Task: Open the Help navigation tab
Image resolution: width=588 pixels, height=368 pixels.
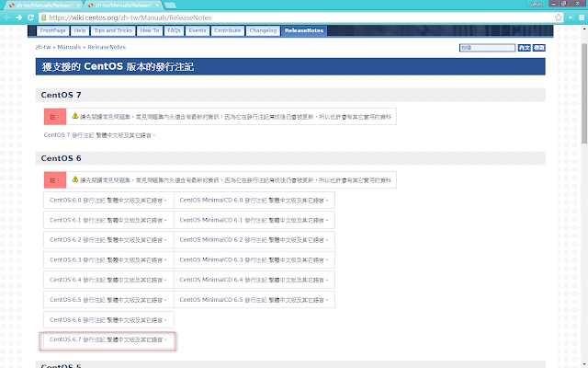Action: (80, 30)
